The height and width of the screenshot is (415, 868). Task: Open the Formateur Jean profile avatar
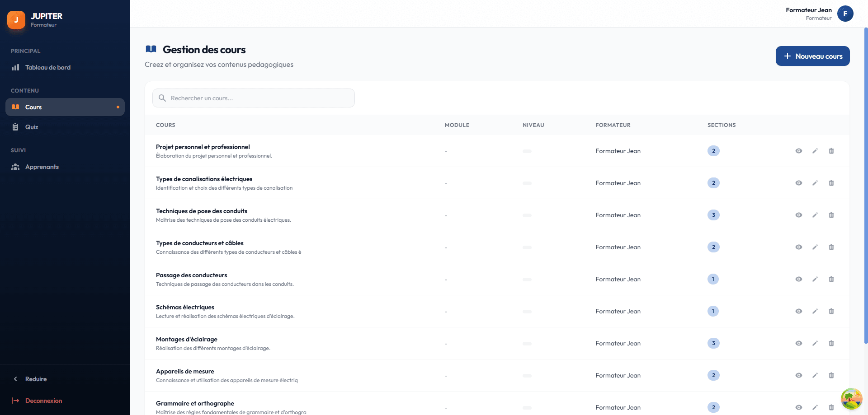(845, 14)
